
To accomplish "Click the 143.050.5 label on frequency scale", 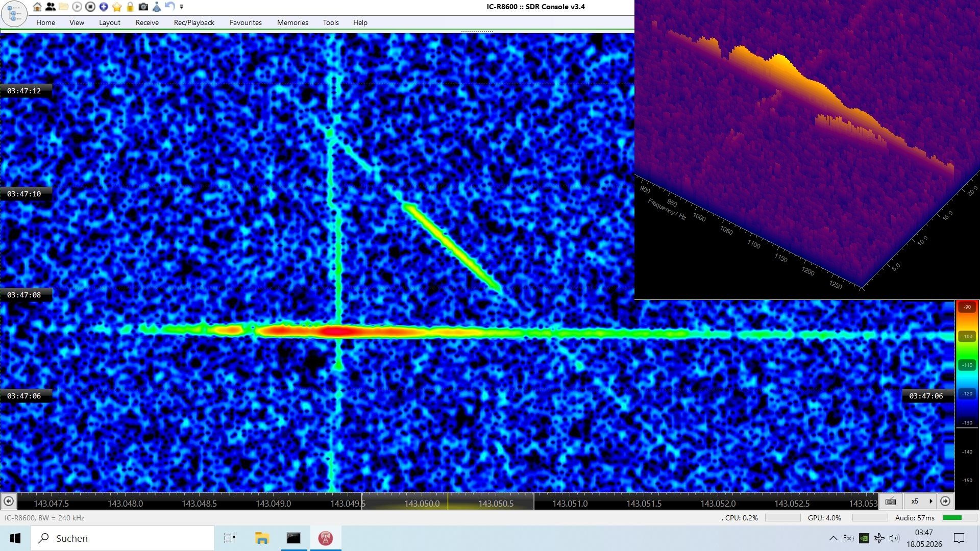I will 496,504.
